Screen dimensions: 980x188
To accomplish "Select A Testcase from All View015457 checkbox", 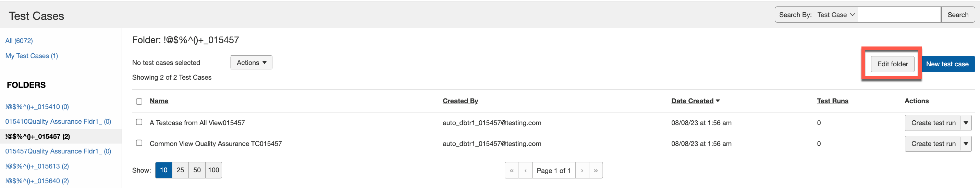I will click(x=139, y=122).
